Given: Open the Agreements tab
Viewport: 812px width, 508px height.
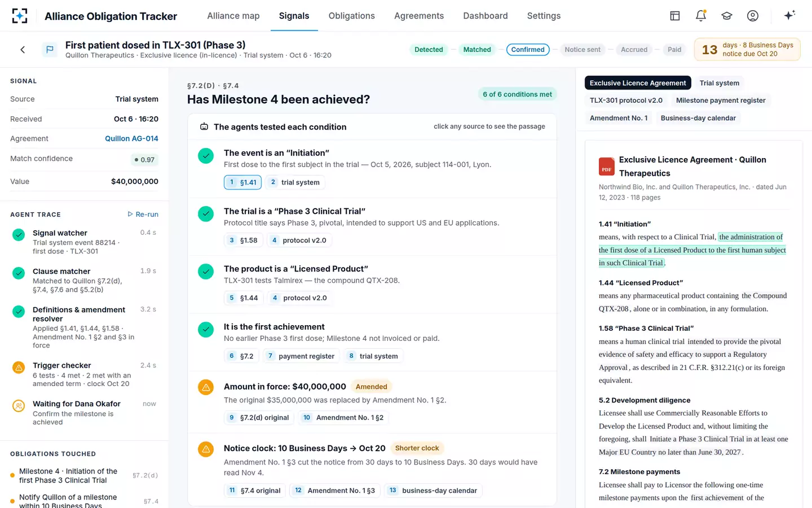Looking at the screenshot, I should click(419, 16).
